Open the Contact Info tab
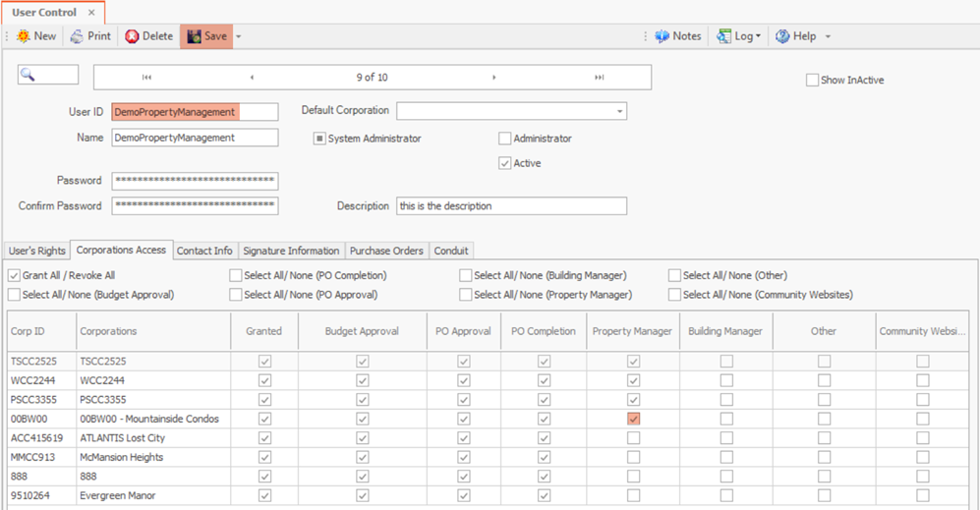The height and width of the screenshot is (510, 980). coord(204,251)
